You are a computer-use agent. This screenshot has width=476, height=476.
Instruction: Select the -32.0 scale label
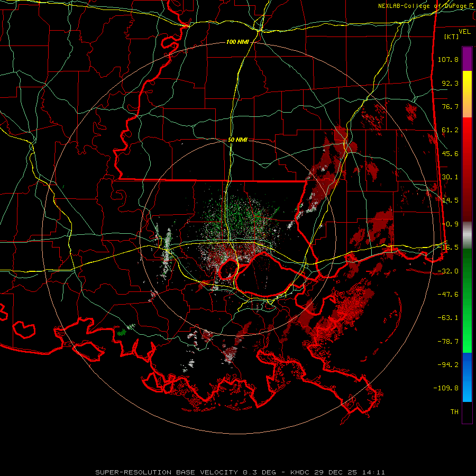[x=448, y=271]
